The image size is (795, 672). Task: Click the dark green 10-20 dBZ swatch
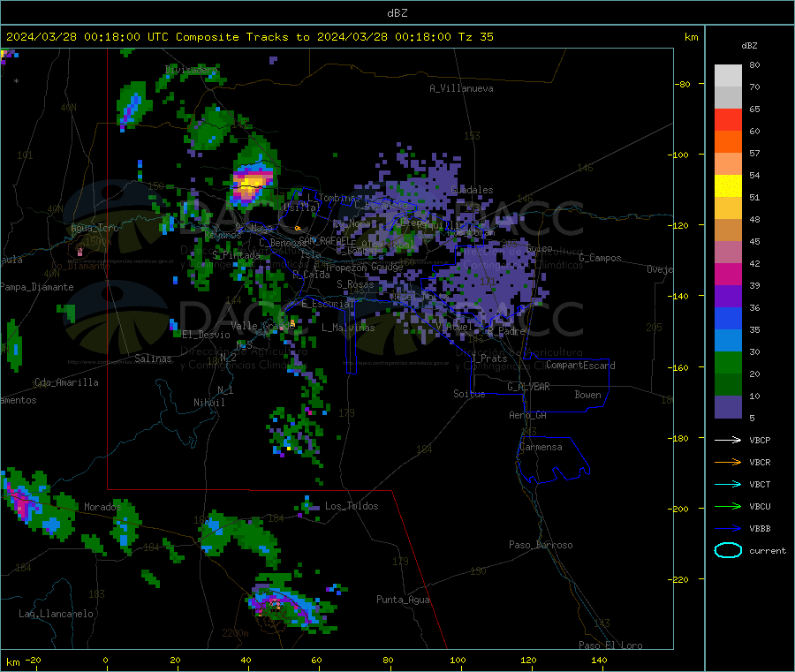click(728, 385)
